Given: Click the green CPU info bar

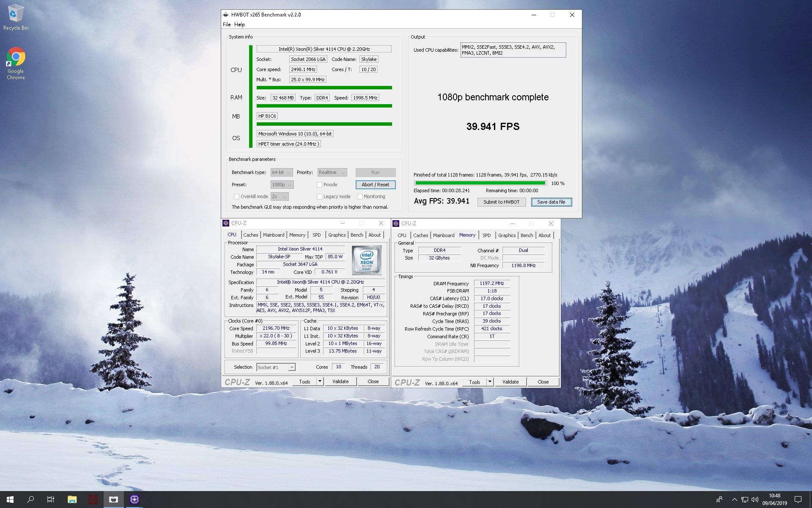Looking at the screenshot, I should point(324,88).
